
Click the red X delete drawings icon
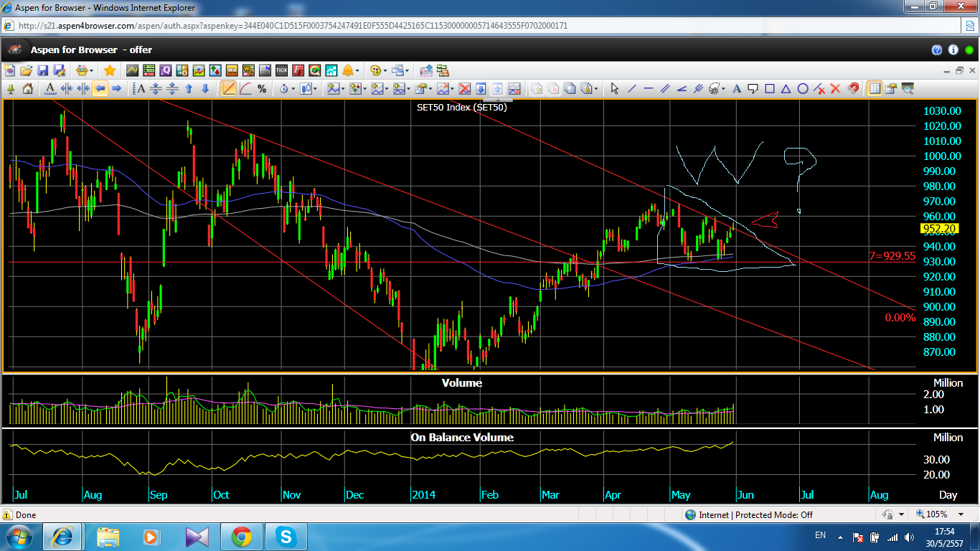click(835, 89)
